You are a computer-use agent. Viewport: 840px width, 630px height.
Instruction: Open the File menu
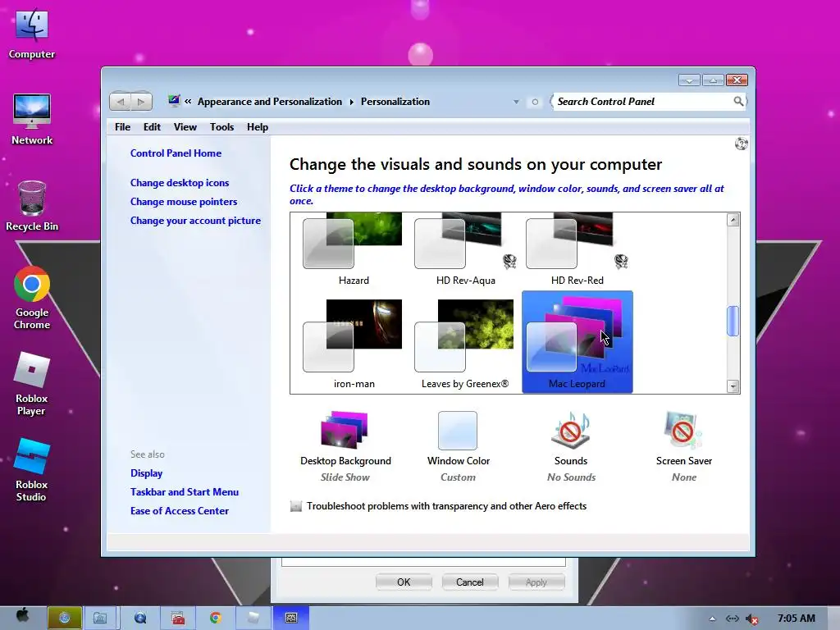click(x=123, y=127)
